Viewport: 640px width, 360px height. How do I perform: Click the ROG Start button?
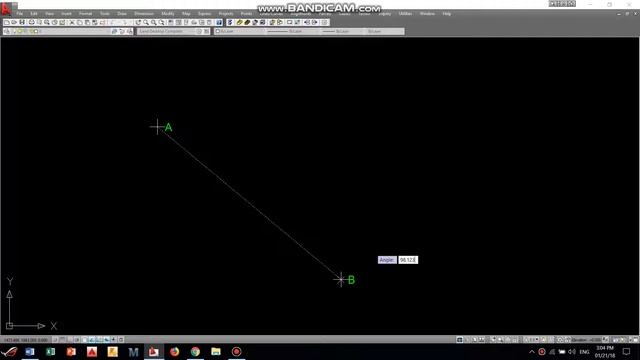coord(9,351)
